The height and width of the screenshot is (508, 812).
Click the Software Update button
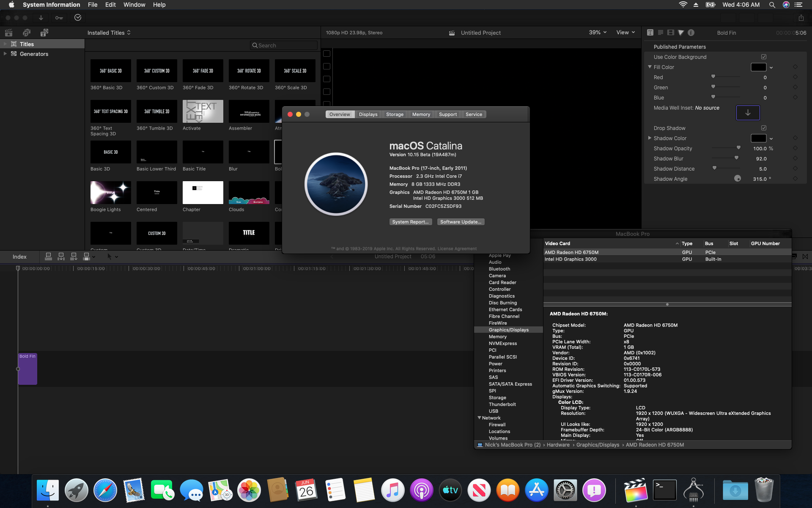pyautogui.click(x=461, y=222)
